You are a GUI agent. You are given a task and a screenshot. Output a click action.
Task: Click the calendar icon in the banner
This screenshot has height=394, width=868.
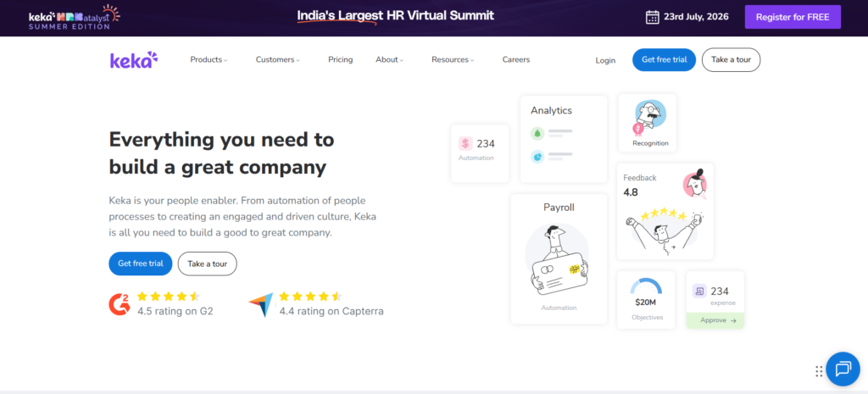coord(653,17)
